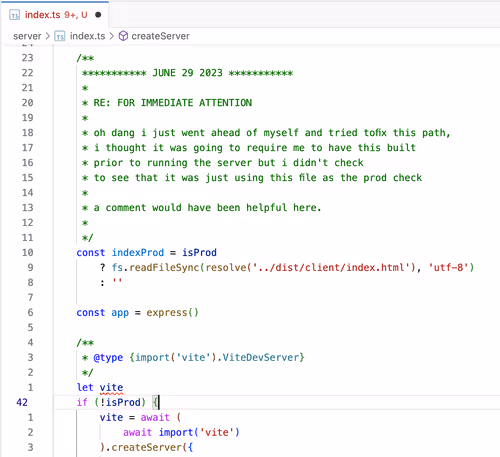Open the index.ts breadcrumb item

coord(87,36)
